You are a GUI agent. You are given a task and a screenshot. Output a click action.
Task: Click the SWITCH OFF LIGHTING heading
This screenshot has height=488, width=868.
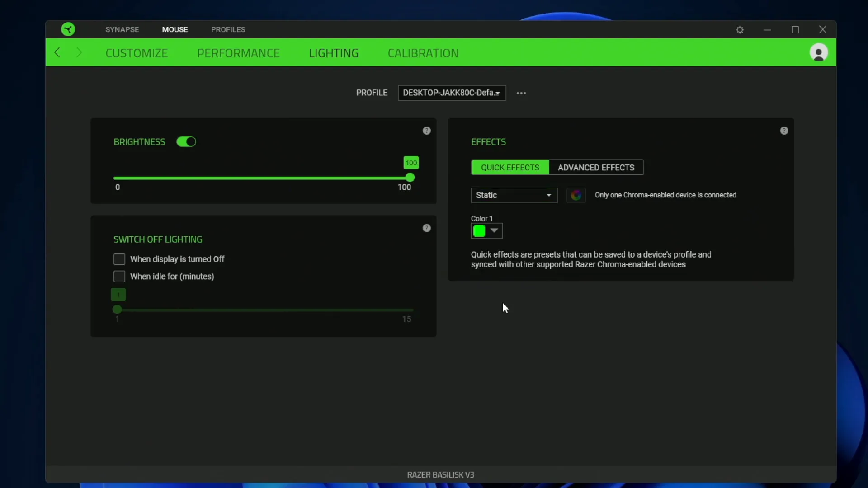pos(158,239)
